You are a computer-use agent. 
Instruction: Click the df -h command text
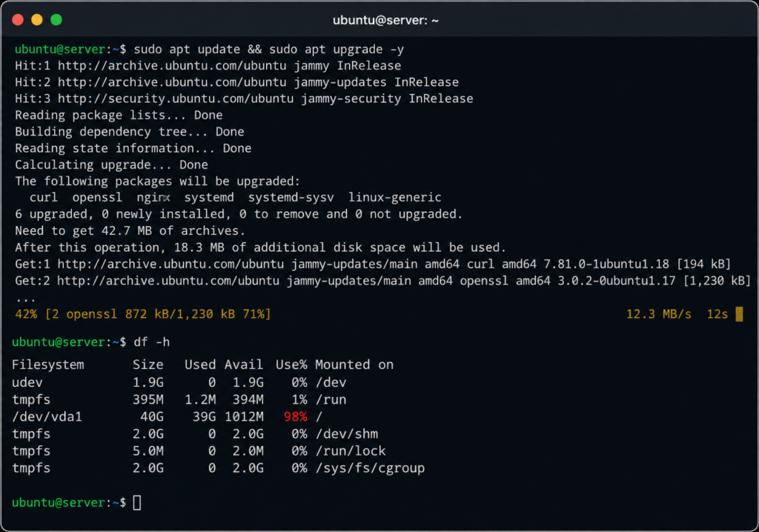click(151, 342)
